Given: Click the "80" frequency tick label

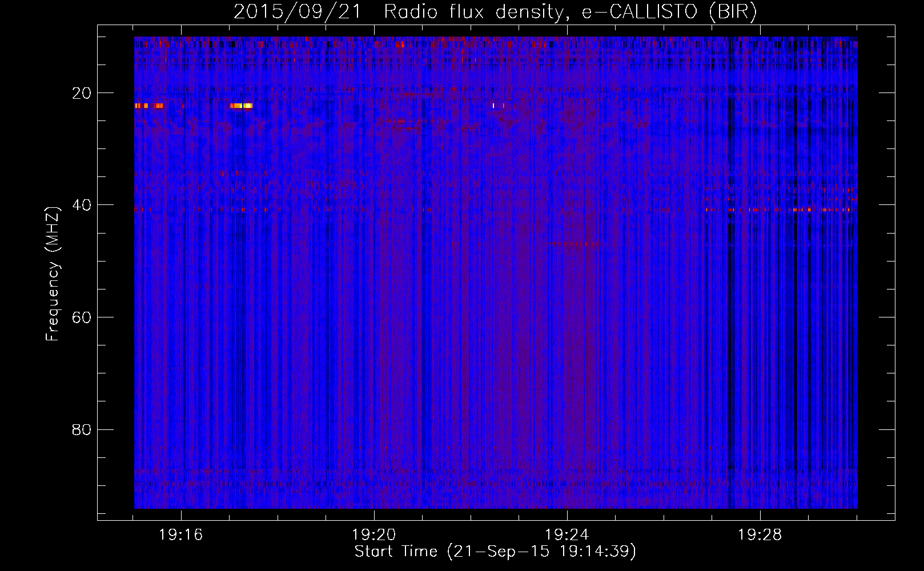Looking at the screenshot, I should [82, 430].
